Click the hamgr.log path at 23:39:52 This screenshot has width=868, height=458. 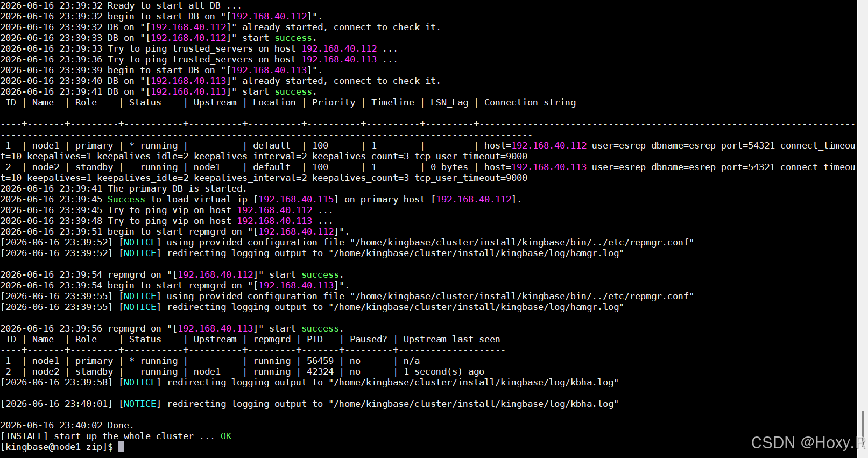pos(476,253)
